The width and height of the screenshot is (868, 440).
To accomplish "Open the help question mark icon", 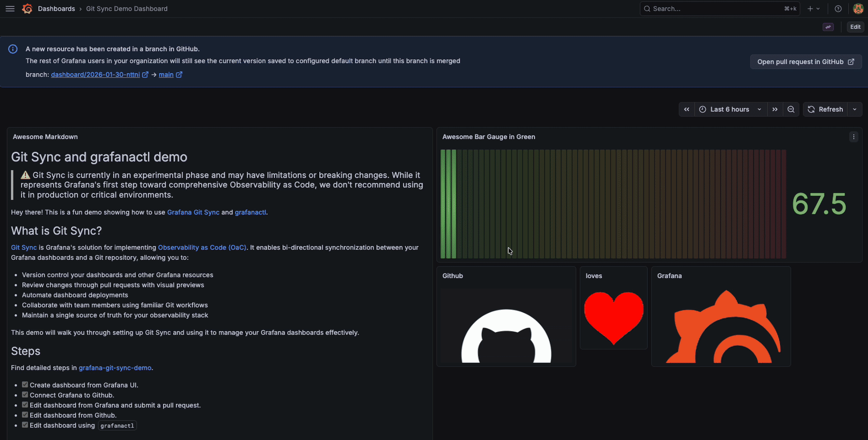I will 838,9.
